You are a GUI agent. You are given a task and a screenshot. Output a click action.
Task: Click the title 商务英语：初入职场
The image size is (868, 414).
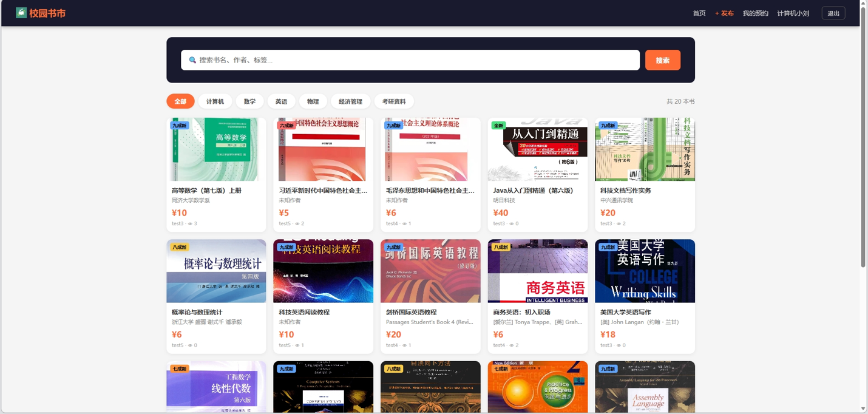(x=521, y=312)
